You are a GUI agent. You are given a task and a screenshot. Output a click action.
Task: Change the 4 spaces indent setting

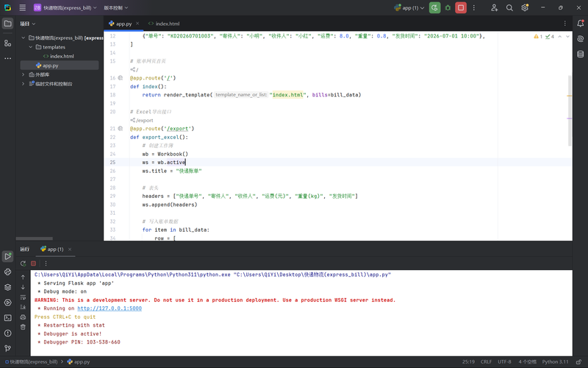pyautogui.click(x=527, y=362)
